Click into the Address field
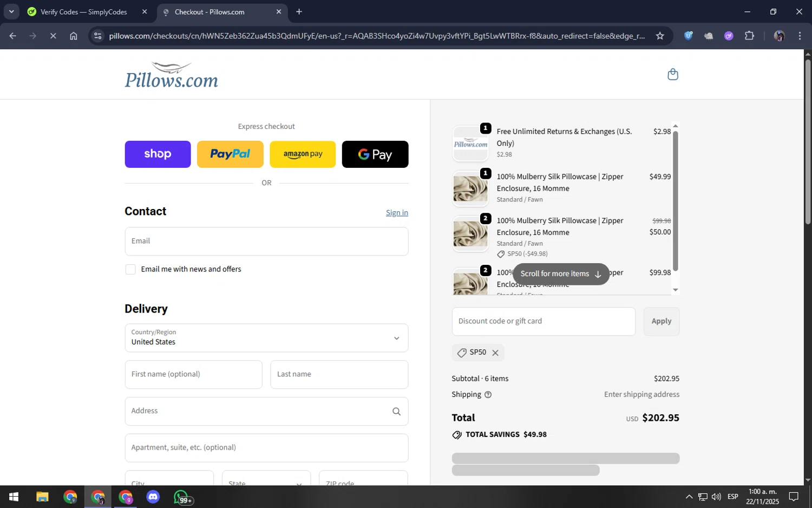Viewport: 812px width, 508px height. [266, 411]
